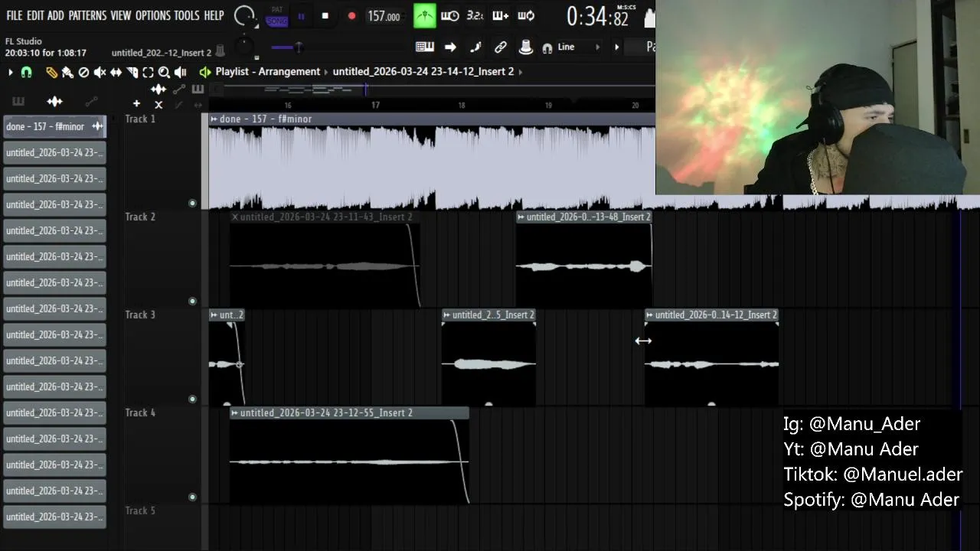Open the PATTERNS menu
The height and width of the screenshot is (551, 980).
pos(87,15)
